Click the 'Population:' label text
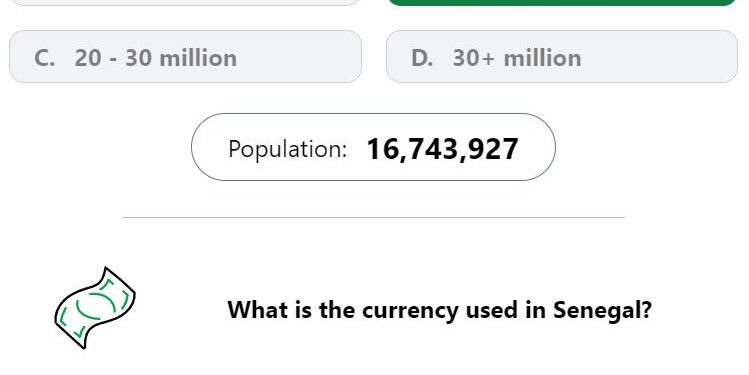The height and width of the screenshot is (375, 749). [288, 149]
